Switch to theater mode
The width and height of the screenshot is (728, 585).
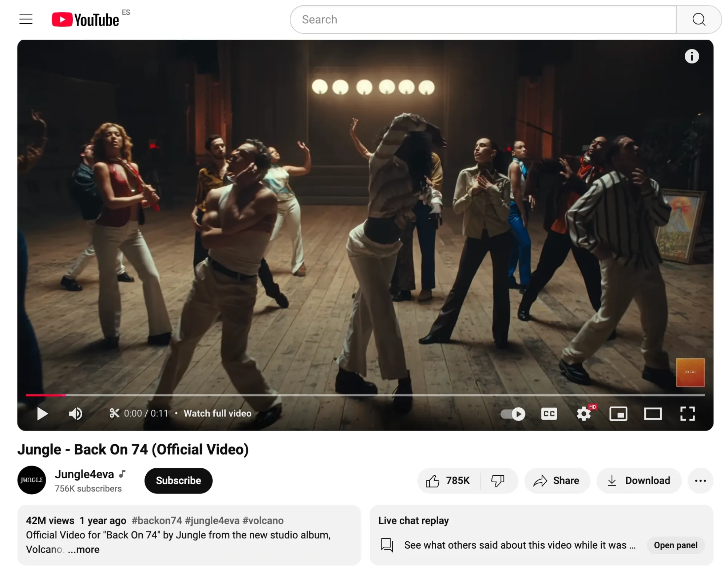click(652, 414)
